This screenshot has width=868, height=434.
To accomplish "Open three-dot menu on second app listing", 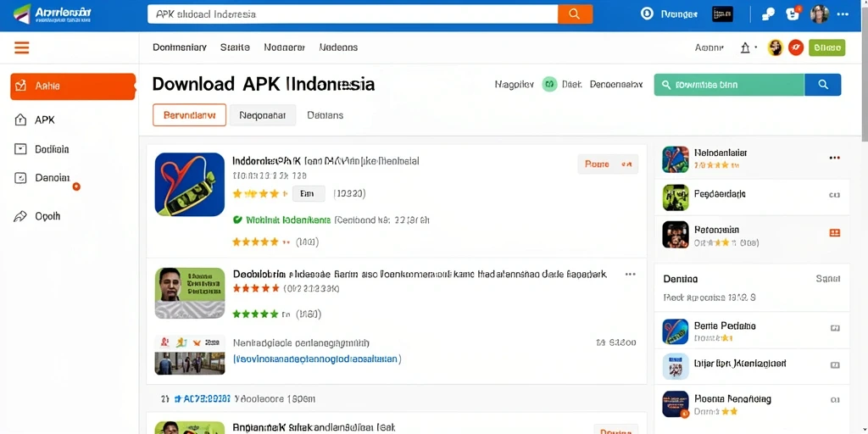I will pyautogui.click(x=630, y=275).
